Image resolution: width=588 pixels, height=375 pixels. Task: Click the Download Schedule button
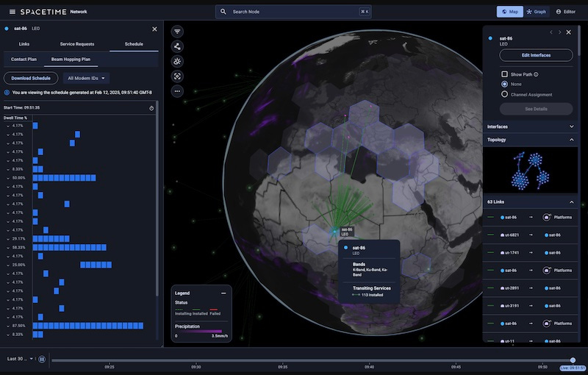(31, 78)
